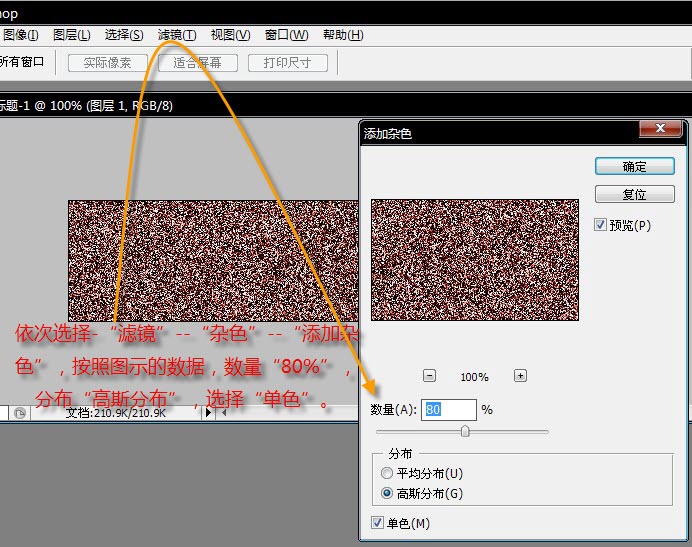Toggle the 单色(M) monochromatic checkbox
The height and width of the screenshot is (547, 692).
point(377,523)
